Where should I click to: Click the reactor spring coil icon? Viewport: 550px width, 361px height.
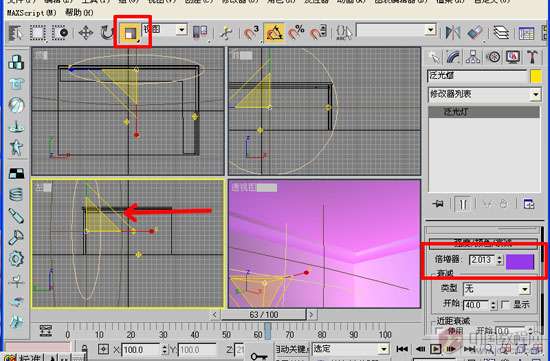coord(16,194)
